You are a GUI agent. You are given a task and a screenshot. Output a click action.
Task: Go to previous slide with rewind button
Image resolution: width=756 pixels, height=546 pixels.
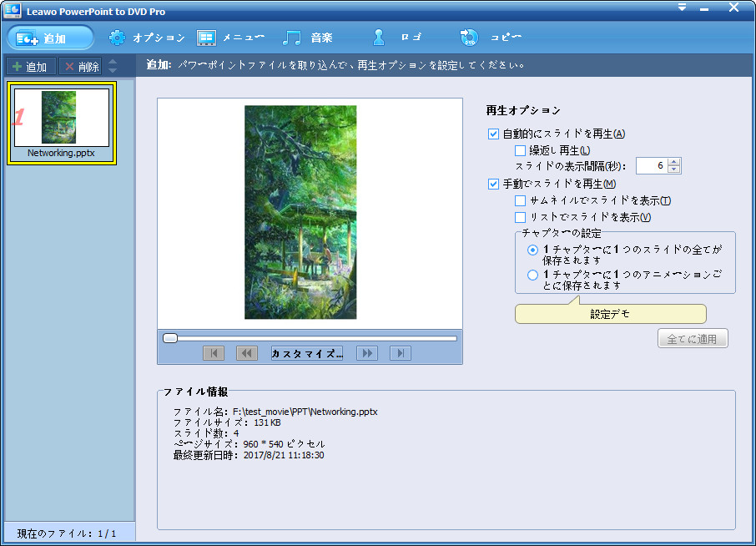(x=247, y=353)
